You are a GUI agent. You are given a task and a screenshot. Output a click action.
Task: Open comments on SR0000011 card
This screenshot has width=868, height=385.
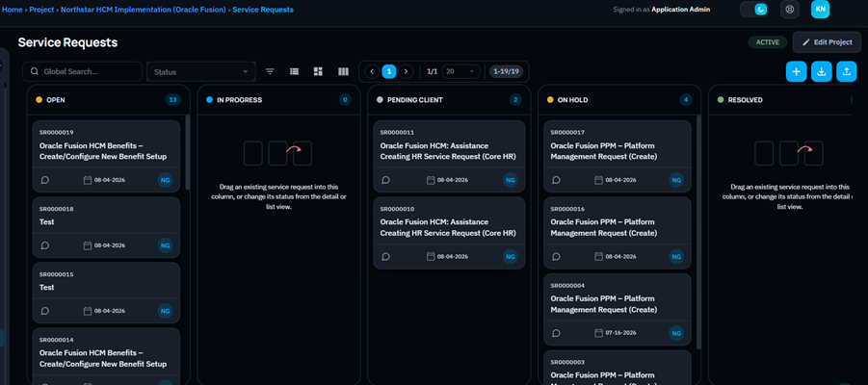386,180
